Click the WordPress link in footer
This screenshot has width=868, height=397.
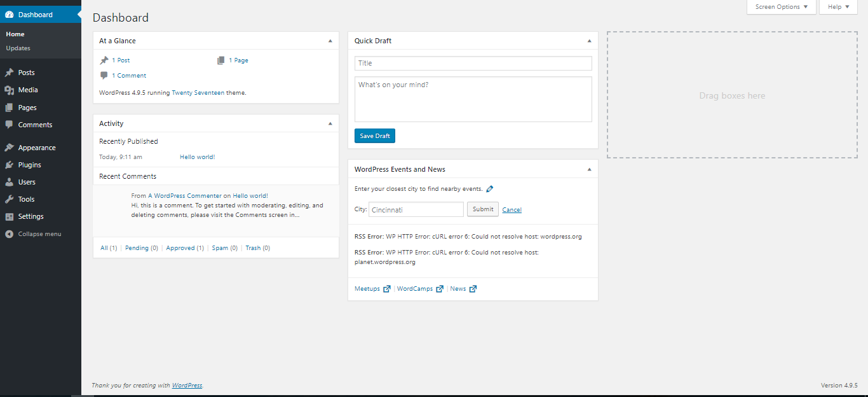[187, 386]
